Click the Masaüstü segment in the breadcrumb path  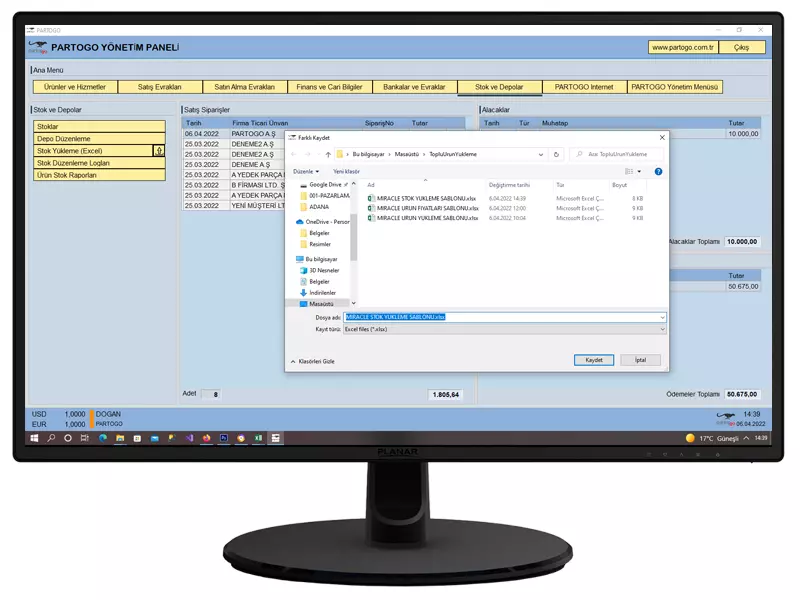point(407,154)
